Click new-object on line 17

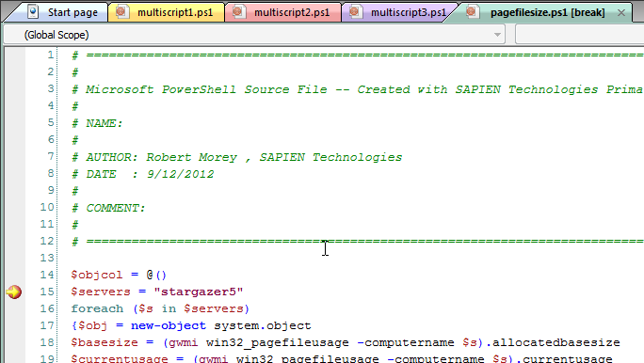coord(169,325)
